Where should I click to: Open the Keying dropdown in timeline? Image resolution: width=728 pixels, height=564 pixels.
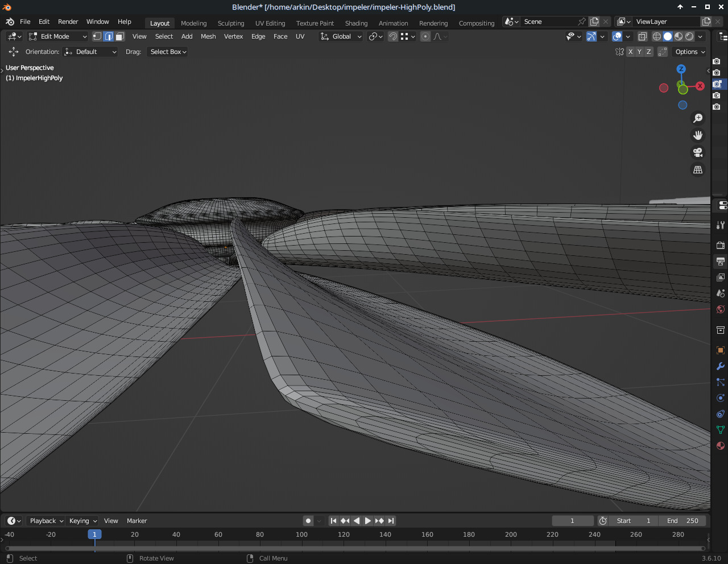coord(83,521)
